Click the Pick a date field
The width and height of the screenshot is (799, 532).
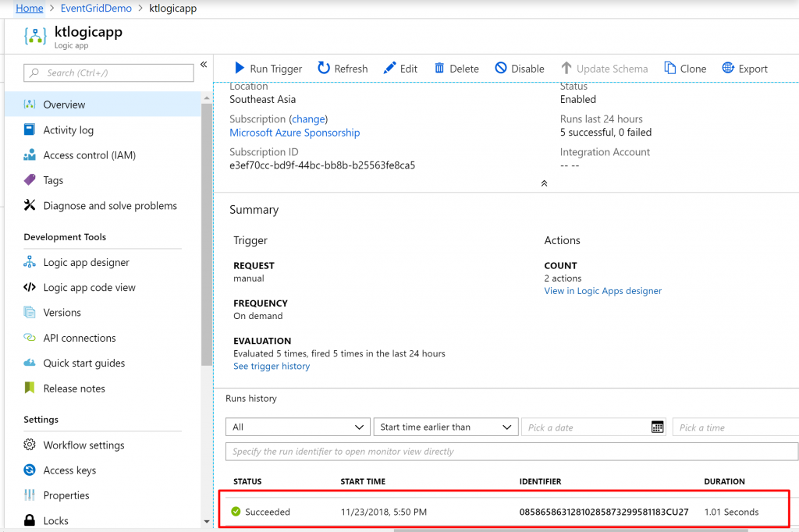(x=595, y=427)
